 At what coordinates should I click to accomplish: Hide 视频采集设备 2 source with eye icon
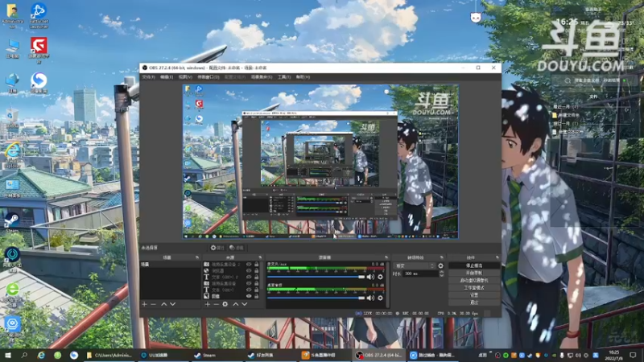(249, 265)
